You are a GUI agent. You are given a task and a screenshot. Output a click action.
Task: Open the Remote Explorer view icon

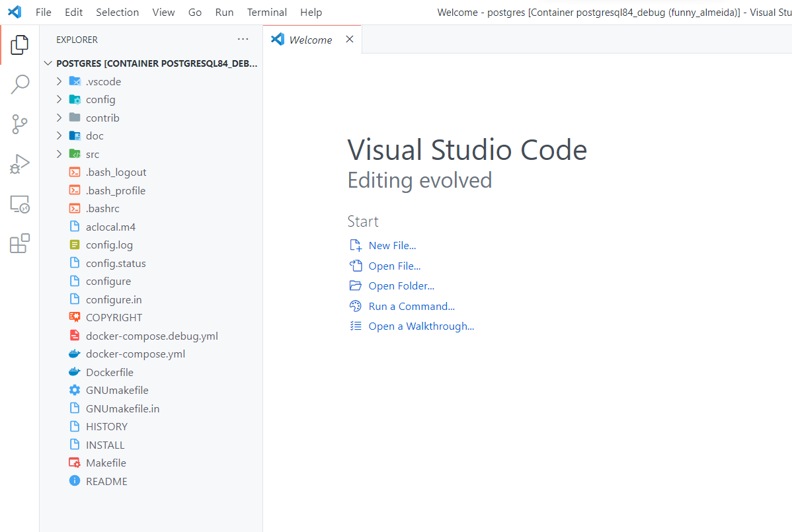[x=20, y=204]
